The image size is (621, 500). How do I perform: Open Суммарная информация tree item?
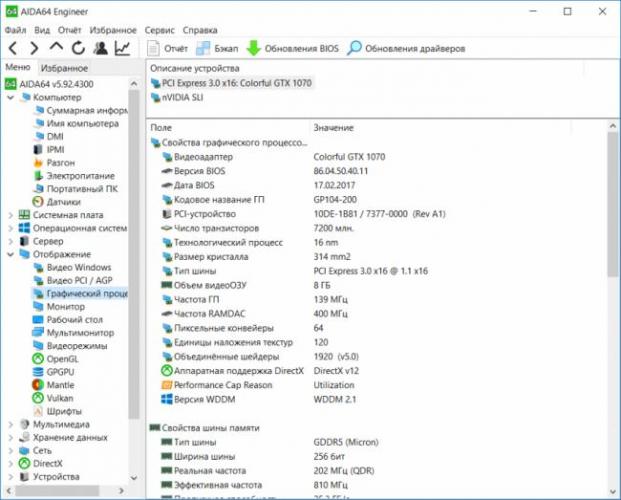80,111
